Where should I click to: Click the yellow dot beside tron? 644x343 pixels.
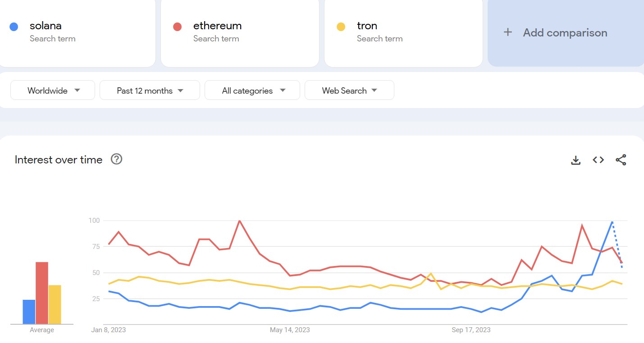click(x=341, y=27)
